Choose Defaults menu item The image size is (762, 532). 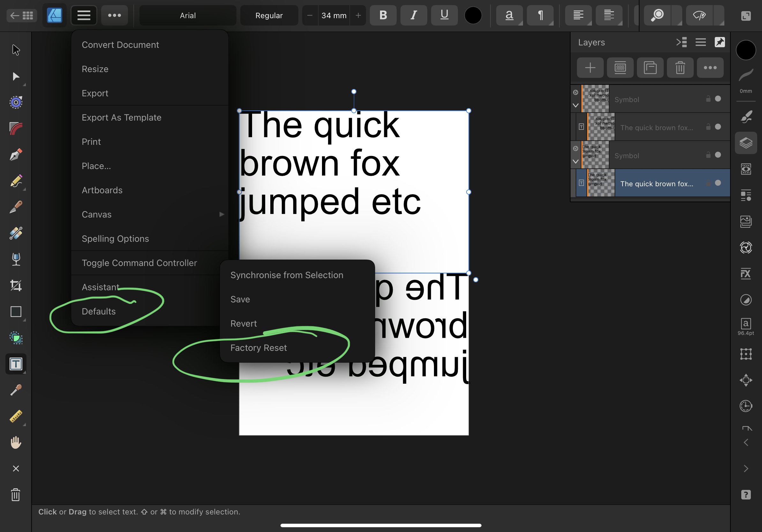coord(99,311)
